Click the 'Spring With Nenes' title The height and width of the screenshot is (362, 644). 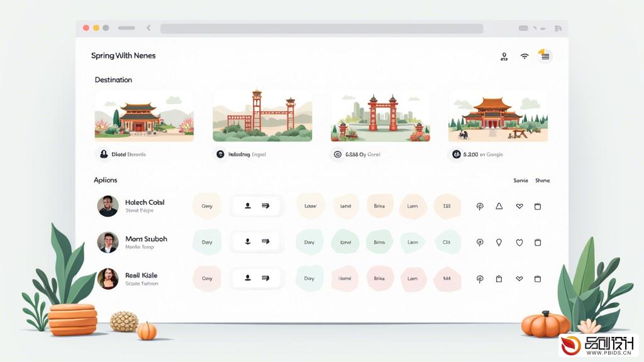[123, 55]
